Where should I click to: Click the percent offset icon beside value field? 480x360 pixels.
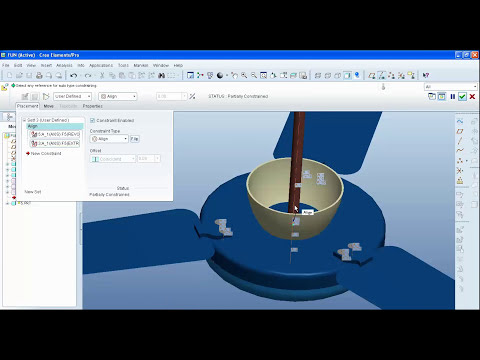[x=192, y=96]
